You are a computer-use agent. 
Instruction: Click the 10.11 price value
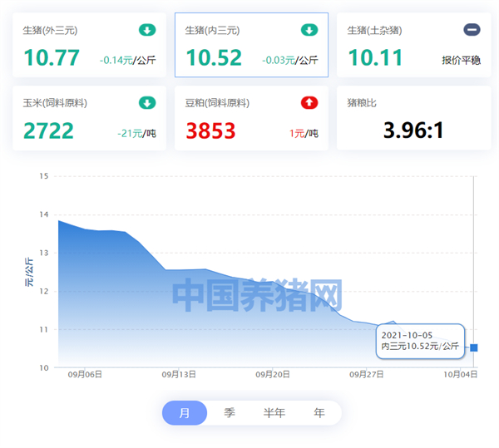376,58
